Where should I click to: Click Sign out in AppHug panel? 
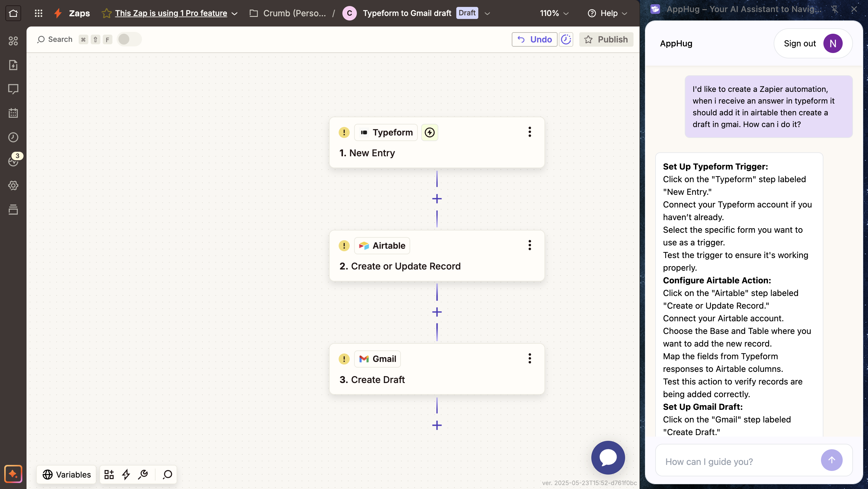[800, 43]
